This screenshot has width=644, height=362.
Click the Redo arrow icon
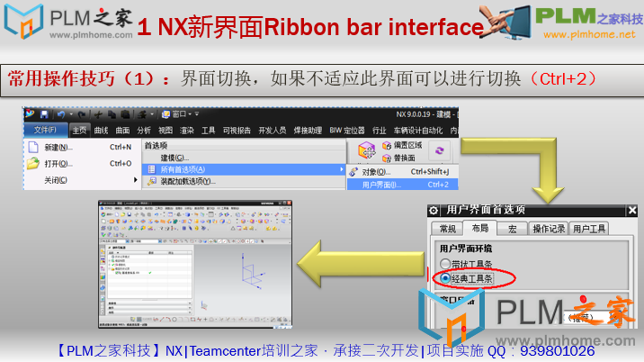pyautogui.click(x=82, y=114)
